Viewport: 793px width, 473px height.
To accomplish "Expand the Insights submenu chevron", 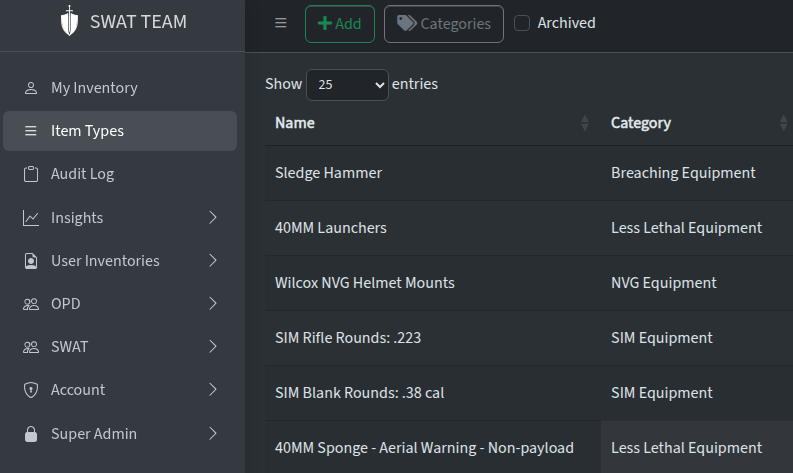I will click(x=212, y=218).
